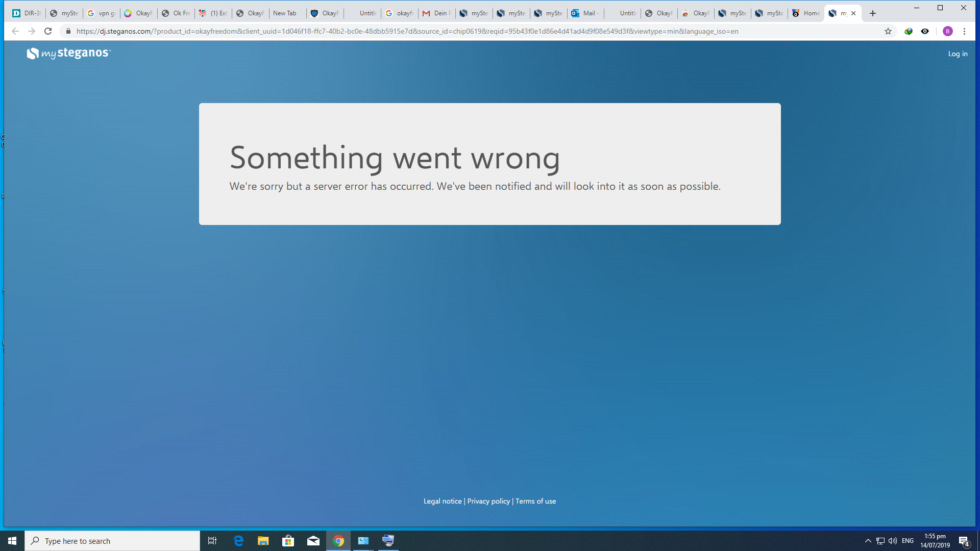Go back using back arrow
The width and height of the screenshot is (980, 551).
tap(15, 31)
